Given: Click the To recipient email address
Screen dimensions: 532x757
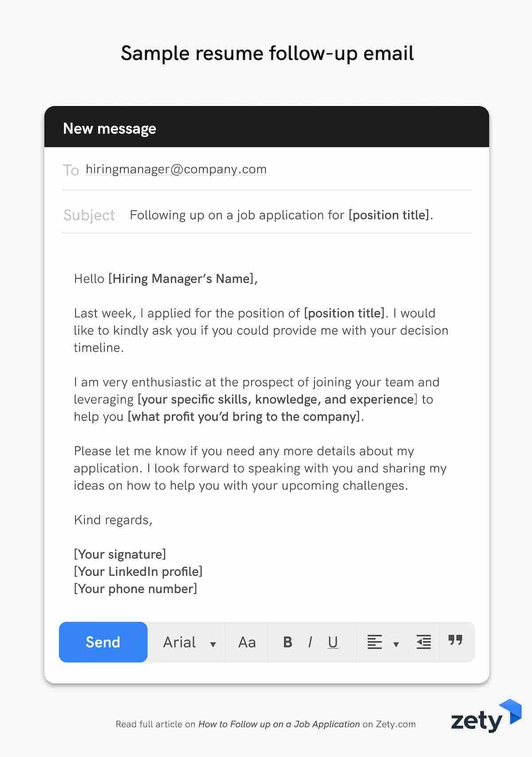Looking at the screenshot, I should pyautogui.click(x=176, y=170).
